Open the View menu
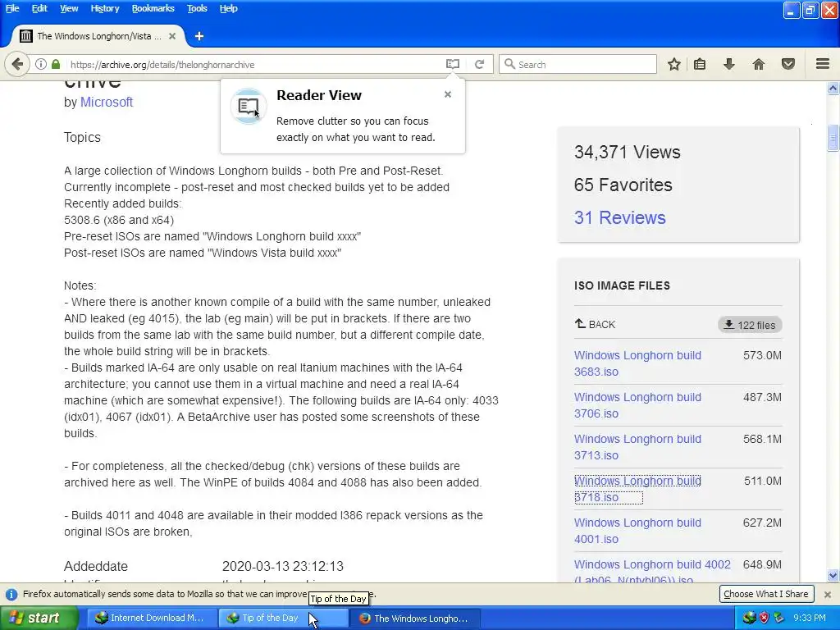 click(69, 8)
